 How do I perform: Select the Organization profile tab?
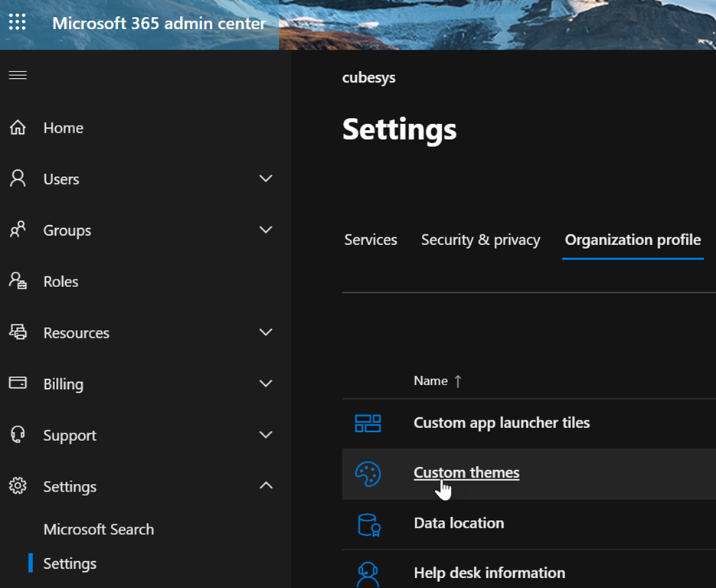point(633,240)
